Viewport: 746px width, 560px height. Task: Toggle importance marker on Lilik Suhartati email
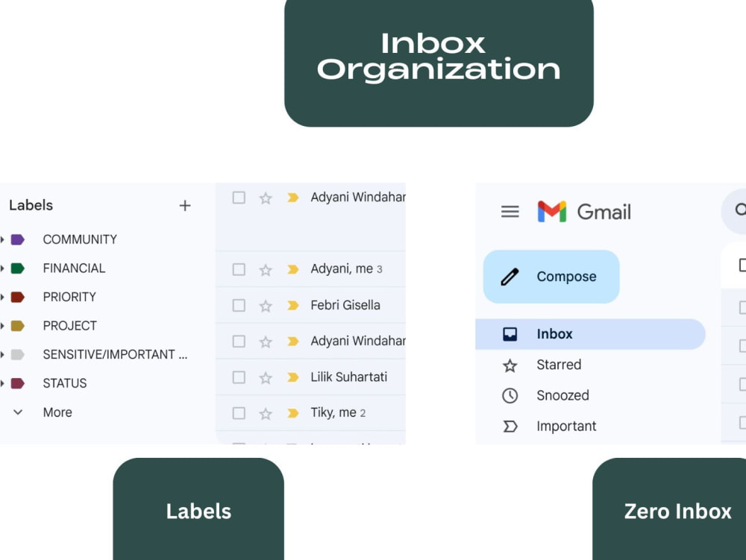293,377
